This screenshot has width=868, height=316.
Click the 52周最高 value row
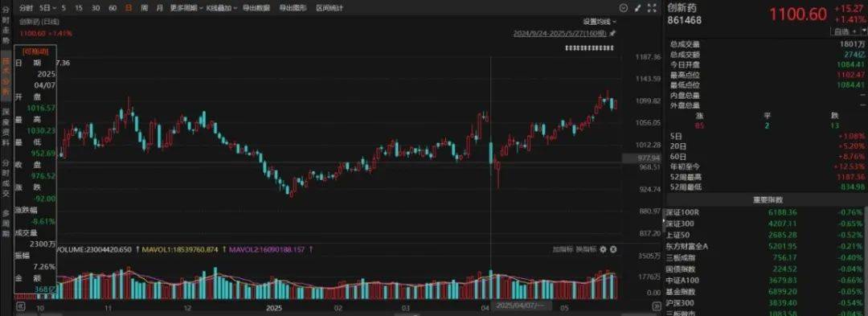pyautogui.click(x=767, y=177)
